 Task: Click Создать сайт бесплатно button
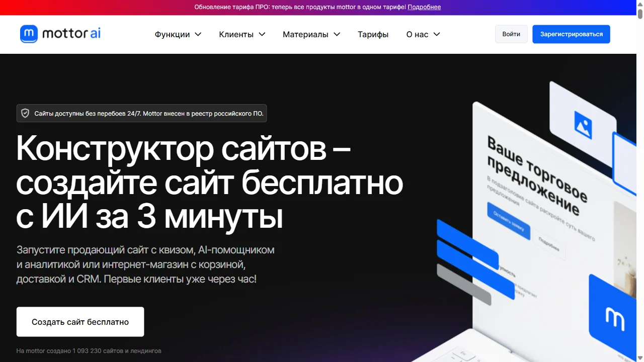pos(80,322)
